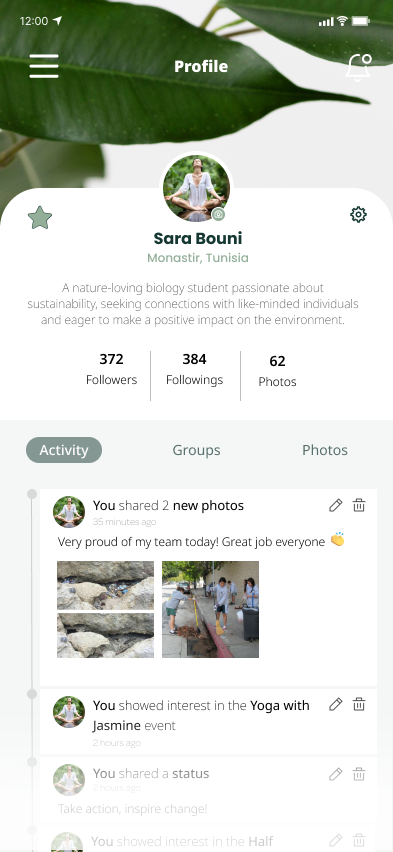Edit the shared photos post
This screenshot has width=393, height=852.
point(336,505)
